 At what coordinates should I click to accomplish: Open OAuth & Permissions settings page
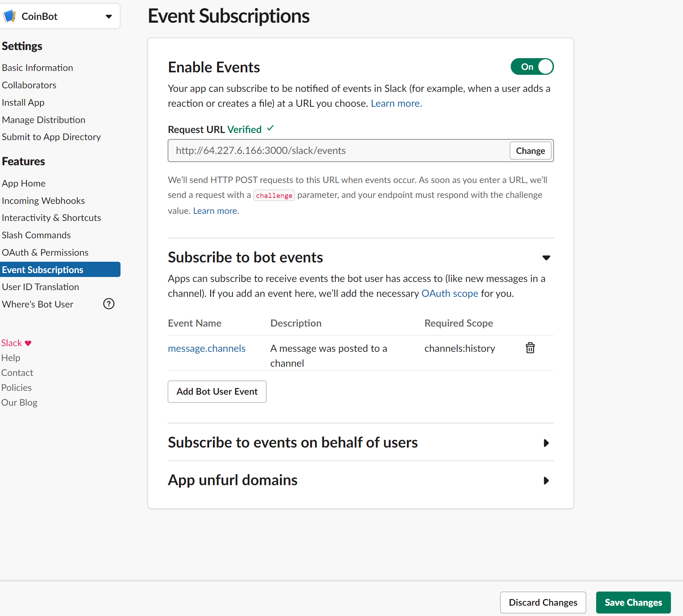pos(45,252)
